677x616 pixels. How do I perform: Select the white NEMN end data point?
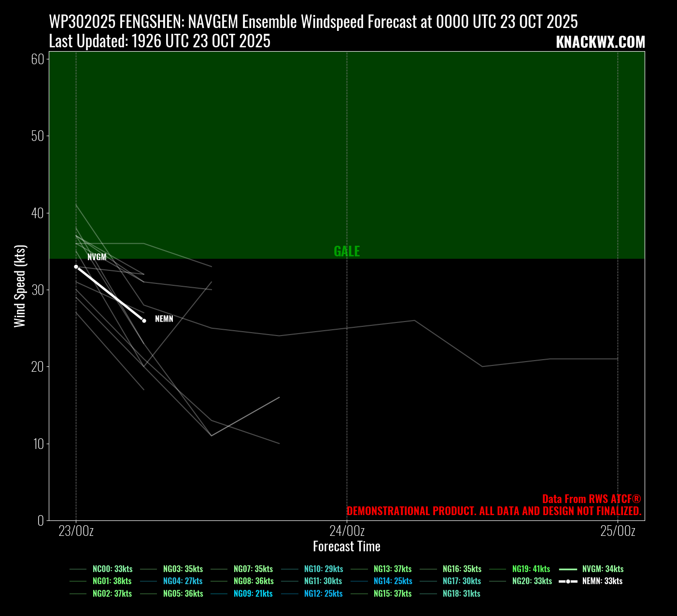[x=144, y=321]
